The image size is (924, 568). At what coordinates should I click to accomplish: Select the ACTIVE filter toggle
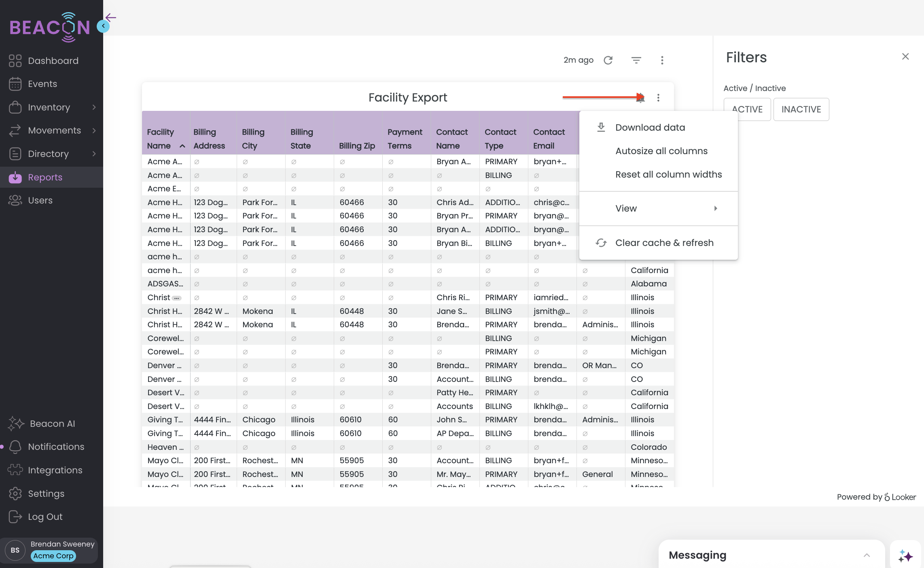pyautogui.click(x=747, y=109)
